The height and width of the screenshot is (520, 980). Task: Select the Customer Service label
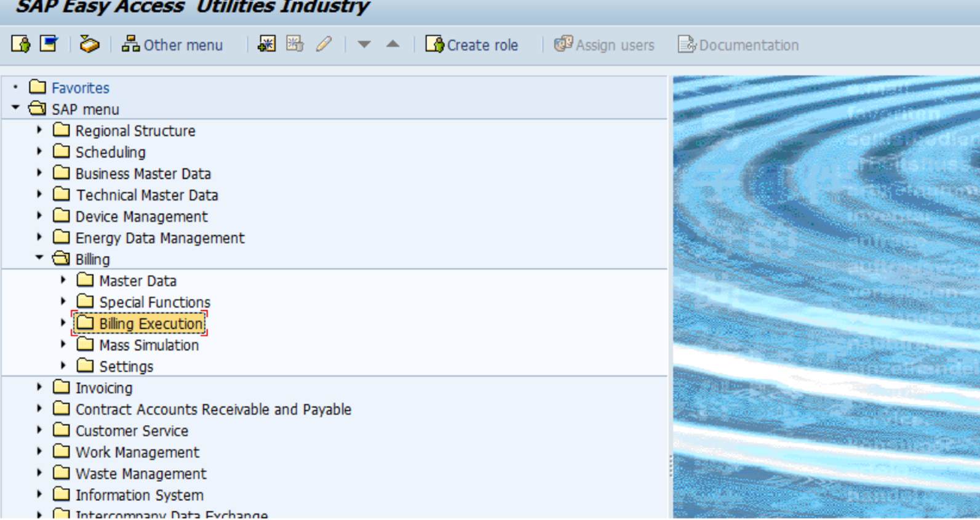132,431
